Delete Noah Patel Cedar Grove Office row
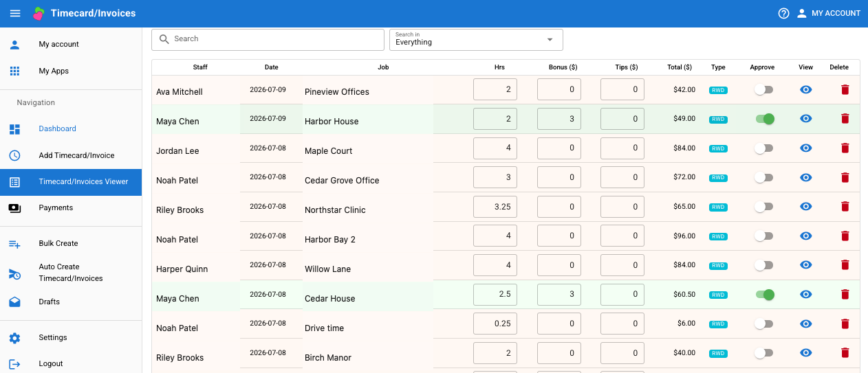 tap(845, 178)
